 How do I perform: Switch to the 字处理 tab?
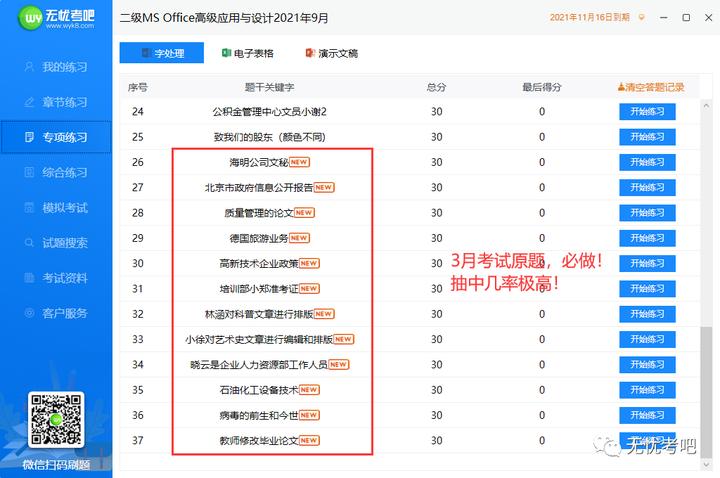click(x=162, y=53)
